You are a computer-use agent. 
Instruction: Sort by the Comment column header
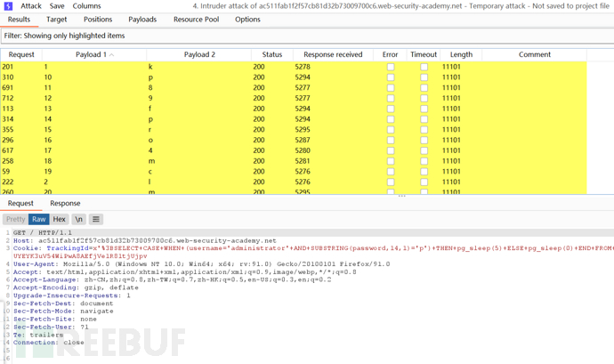[535, 54]
